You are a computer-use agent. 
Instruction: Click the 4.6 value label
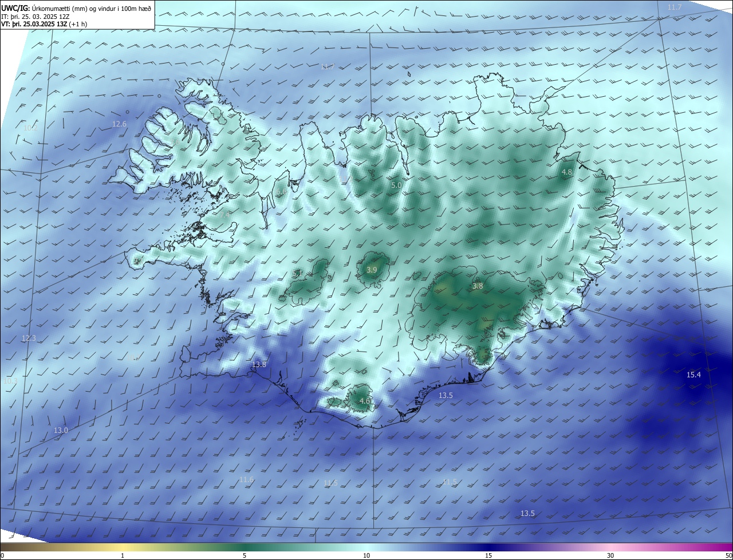tap(364, 401)
